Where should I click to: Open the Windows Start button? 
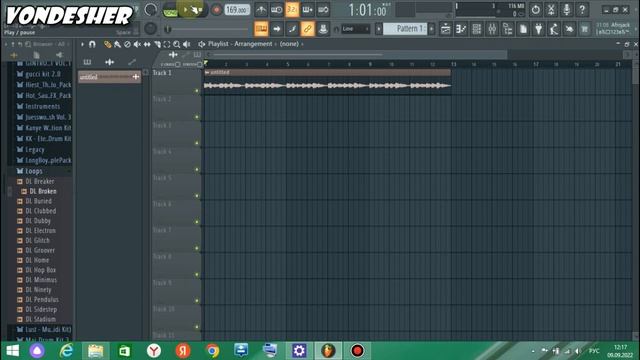coord(13,351)
